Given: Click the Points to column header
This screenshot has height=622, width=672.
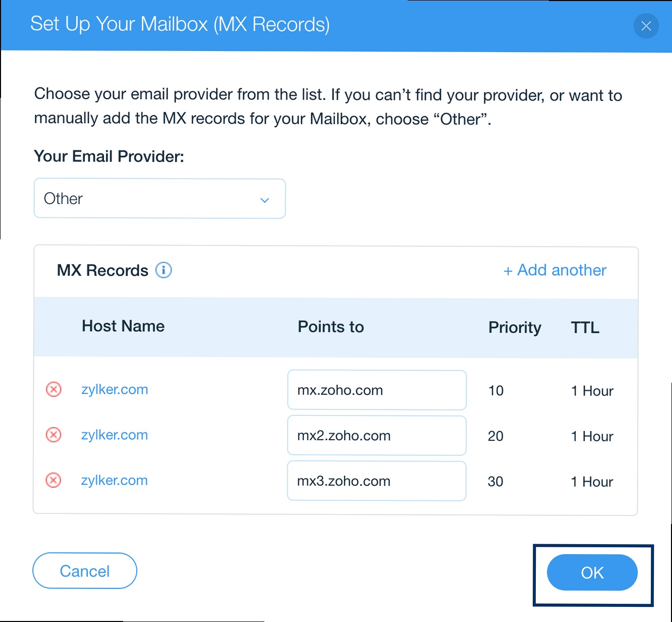Looking at the screenshot, I should 330,327.
